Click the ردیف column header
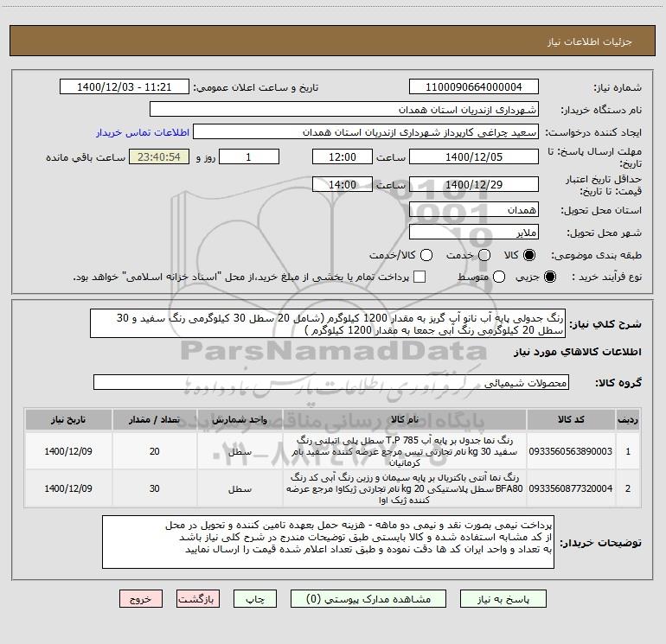This screenshot has height=644, width=666. (x=628, y=419)
